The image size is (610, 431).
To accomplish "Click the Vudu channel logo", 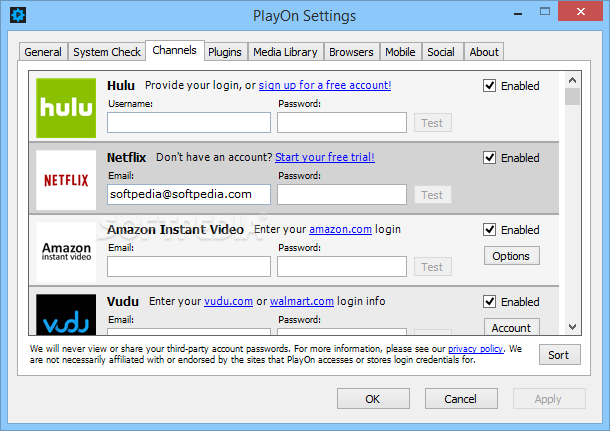I will tap(66, 314).
